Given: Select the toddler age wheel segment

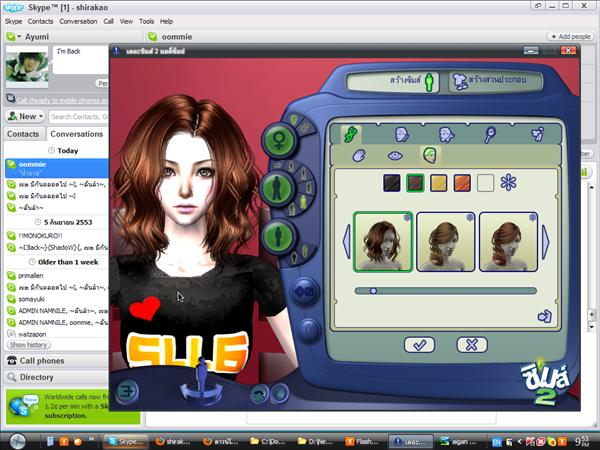Looking at the screenshot, I should [277, 166].
